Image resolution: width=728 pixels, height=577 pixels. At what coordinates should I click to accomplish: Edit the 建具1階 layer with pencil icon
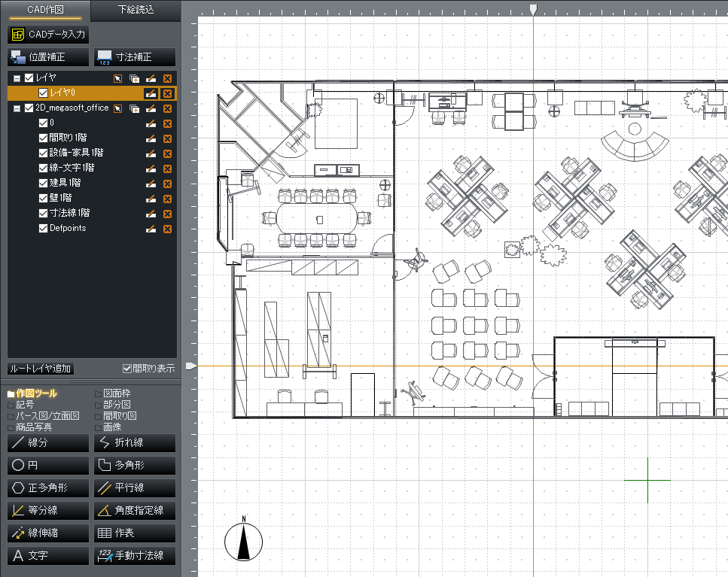coord(151,184)
